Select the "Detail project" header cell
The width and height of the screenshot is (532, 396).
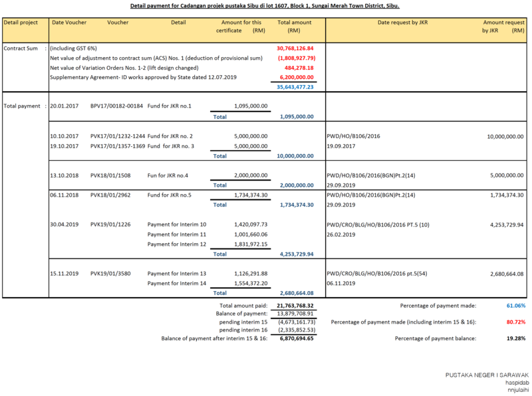click(20, 23)
